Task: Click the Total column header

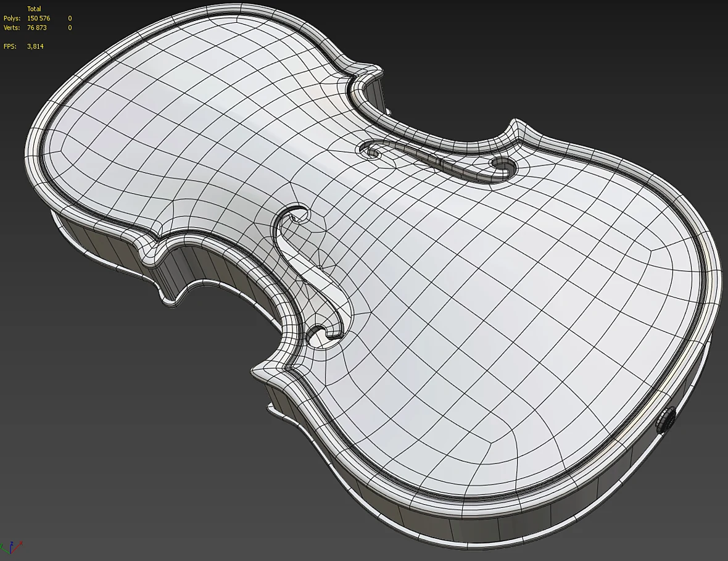Action: [x=34, y=9]
